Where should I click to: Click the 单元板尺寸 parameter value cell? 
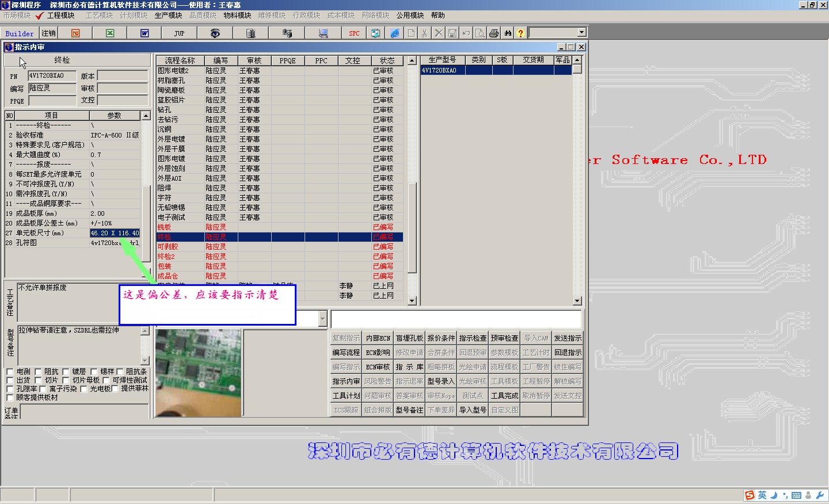pos(115,233)
